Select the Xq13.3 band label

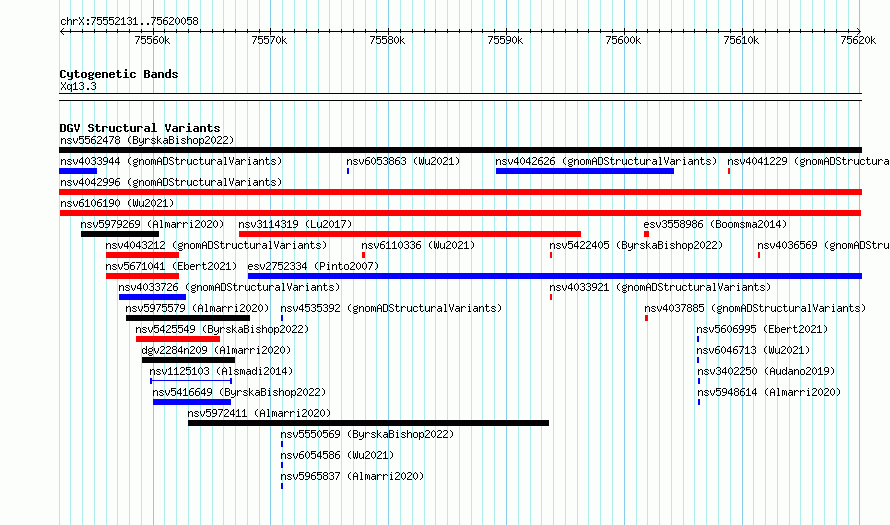(78, 86)
